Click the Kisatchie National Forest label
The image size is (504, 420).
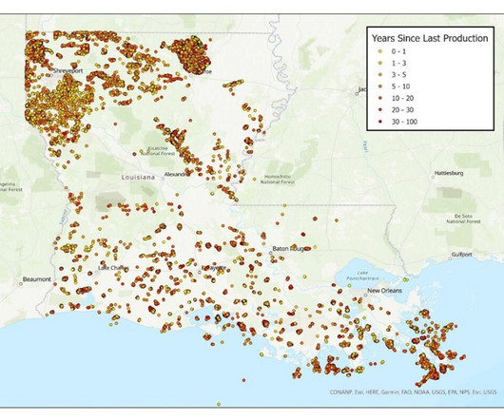158,151
